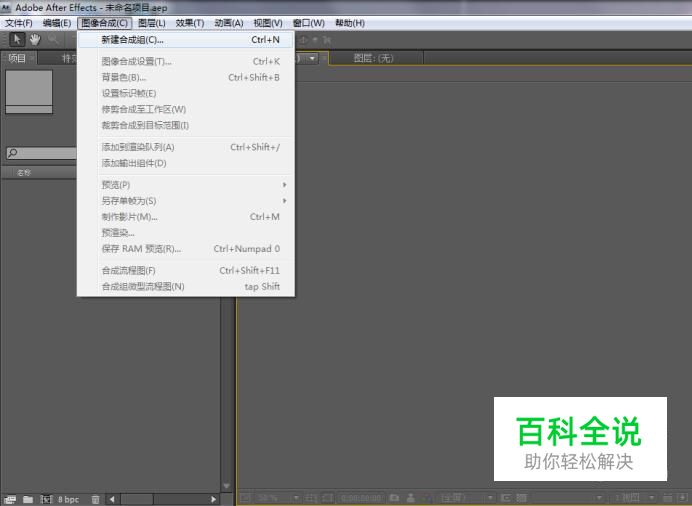Open the 图层(L) menu

(151, 23)
